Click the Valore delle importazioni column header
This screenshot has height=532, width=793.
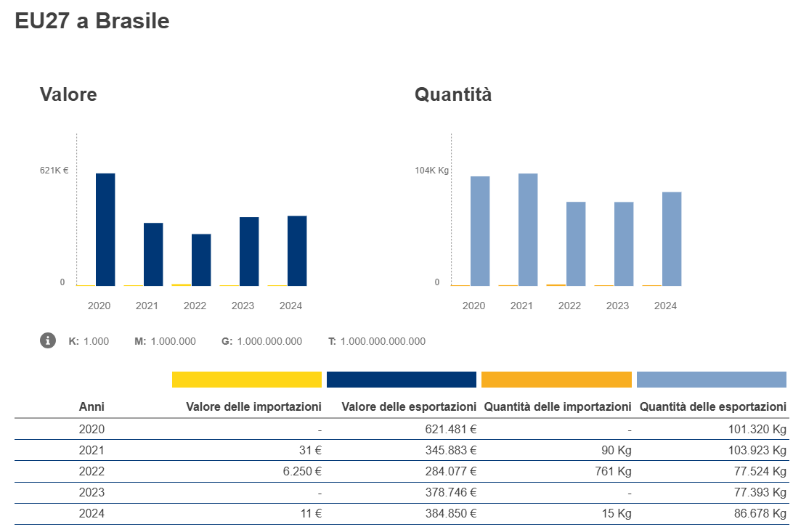(x=253, y=406)
